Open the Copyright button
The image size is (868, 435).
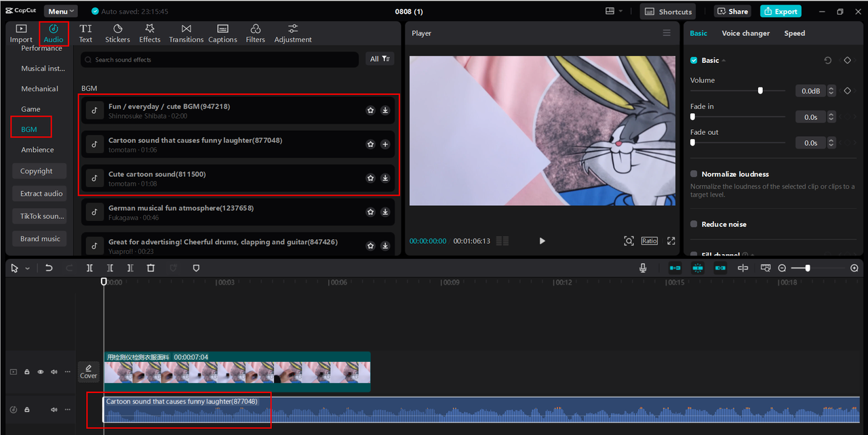39,171
